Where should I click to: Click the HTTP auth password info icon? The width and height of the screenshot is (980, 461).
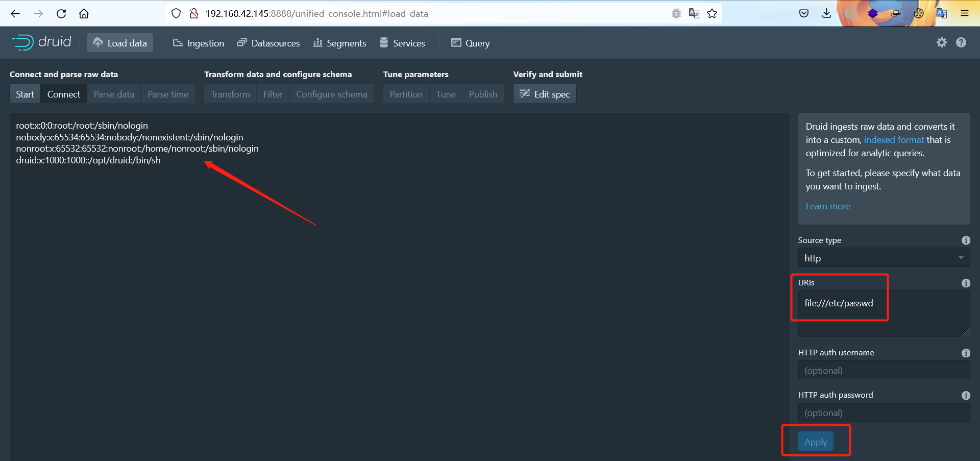pyautogui.click(x=966, y=395)
